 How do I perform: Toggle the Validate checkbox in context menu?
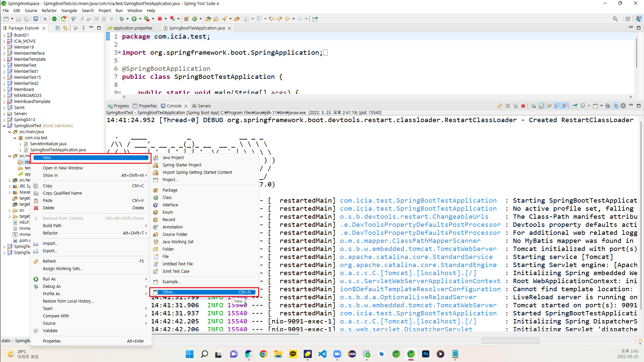tap(36, 331)
